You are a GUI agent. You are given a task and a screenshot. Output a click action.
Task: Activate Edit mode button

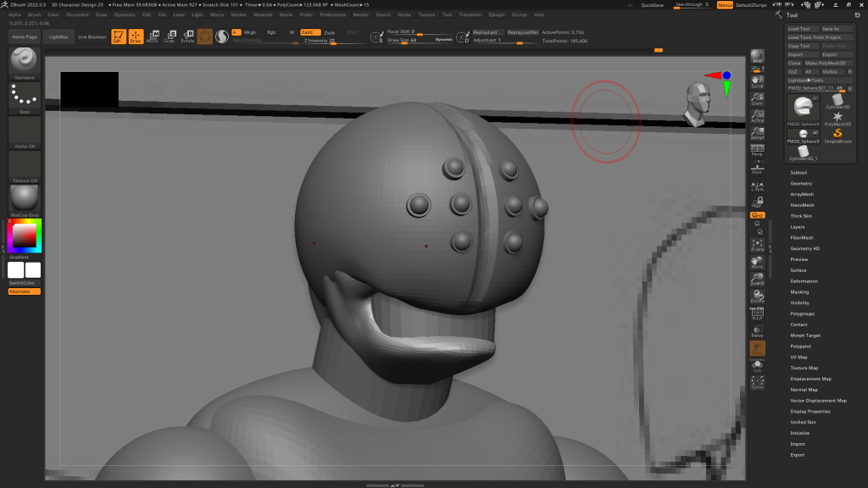[119, 36]
